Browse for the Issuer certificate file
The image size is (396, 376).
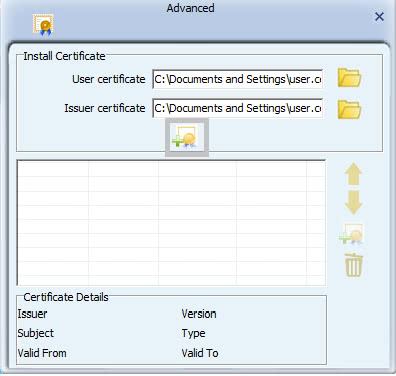(x=349, y=109)
